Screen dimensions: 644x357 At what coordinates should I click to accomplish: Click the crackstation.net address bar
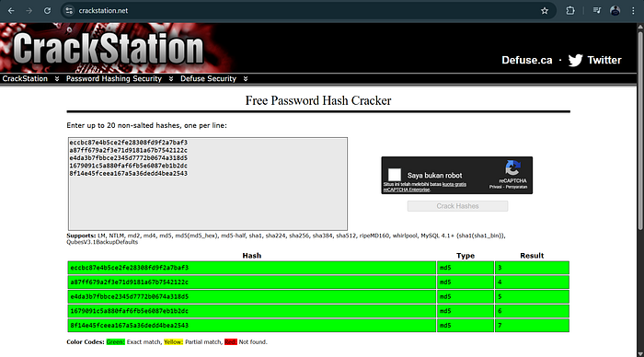pyautogui.click(x=304, y=11)
